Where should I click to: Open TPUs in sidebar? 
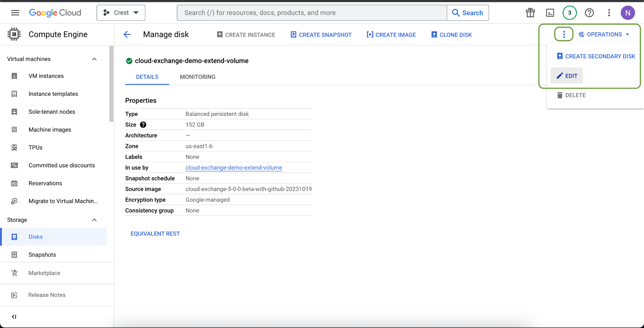click(x=36, y=148)
